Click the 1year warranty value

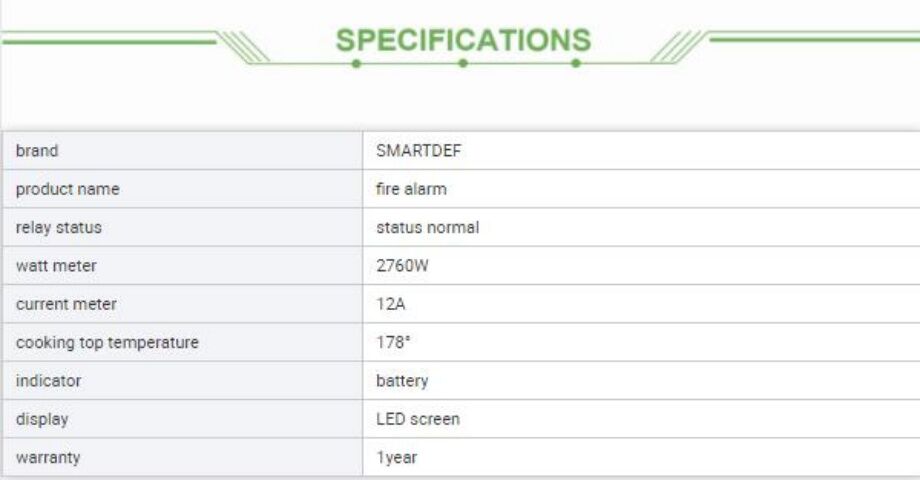[397, 458]
